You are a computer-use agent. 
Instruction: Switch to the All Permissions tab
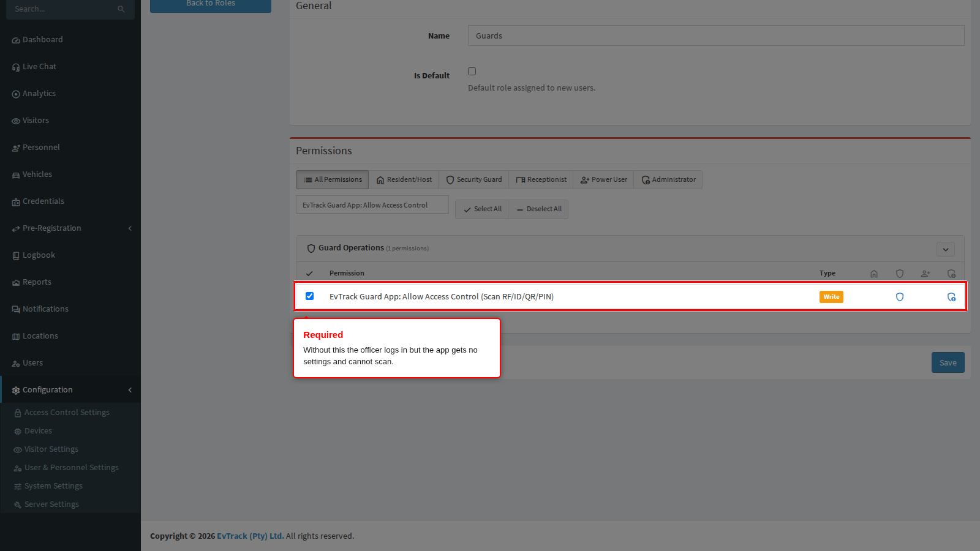(333, 180)
